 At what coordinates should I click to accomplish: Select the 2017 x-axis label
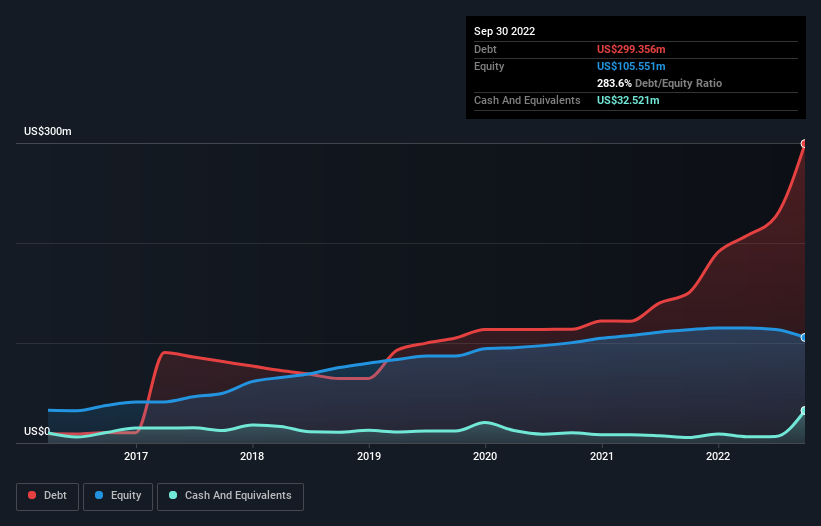136,456
